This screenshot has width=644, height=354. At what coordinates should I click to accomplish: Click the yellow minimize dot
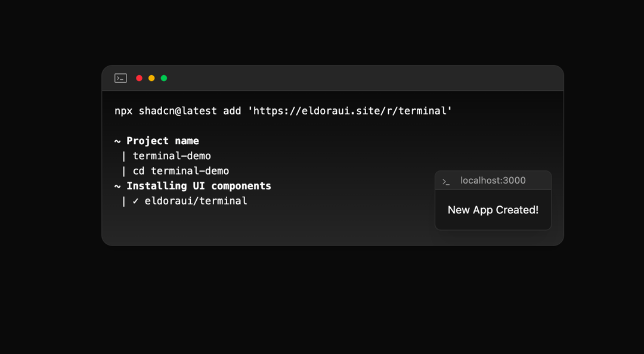click(151, 78)
